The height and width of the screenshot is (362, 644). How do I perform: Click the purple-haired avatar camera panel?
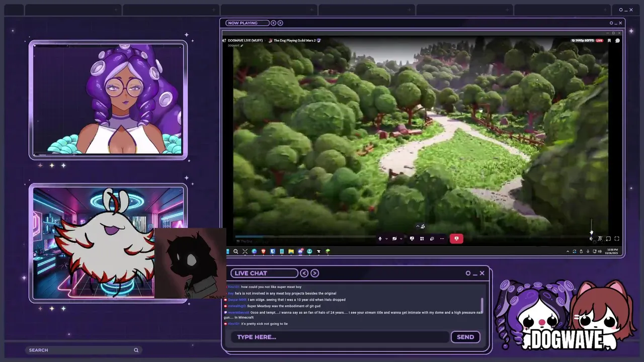click(108, 100)
